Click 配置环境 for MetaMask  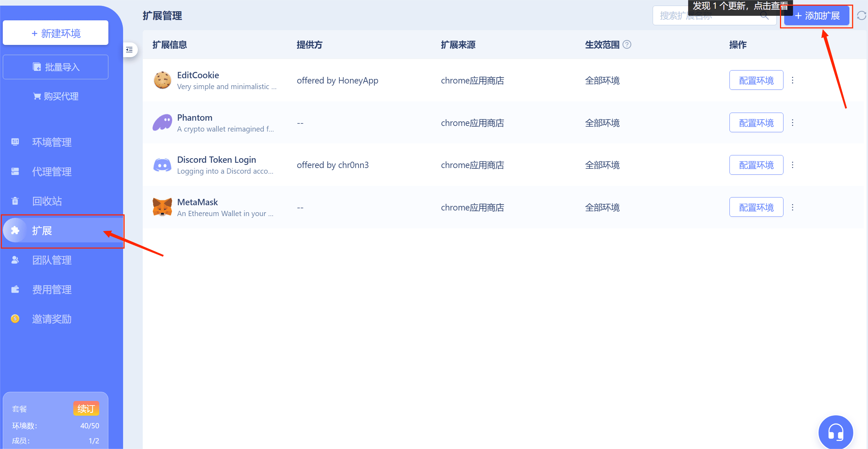pyautogui.click(x=756, y=207)
